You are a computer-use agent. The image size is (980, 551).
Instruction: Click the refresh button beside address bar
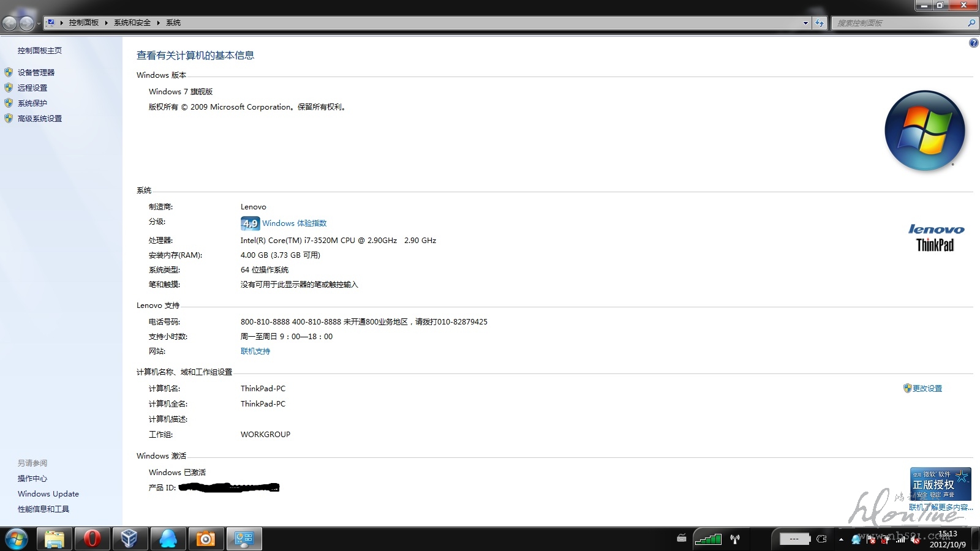point(820,23)
